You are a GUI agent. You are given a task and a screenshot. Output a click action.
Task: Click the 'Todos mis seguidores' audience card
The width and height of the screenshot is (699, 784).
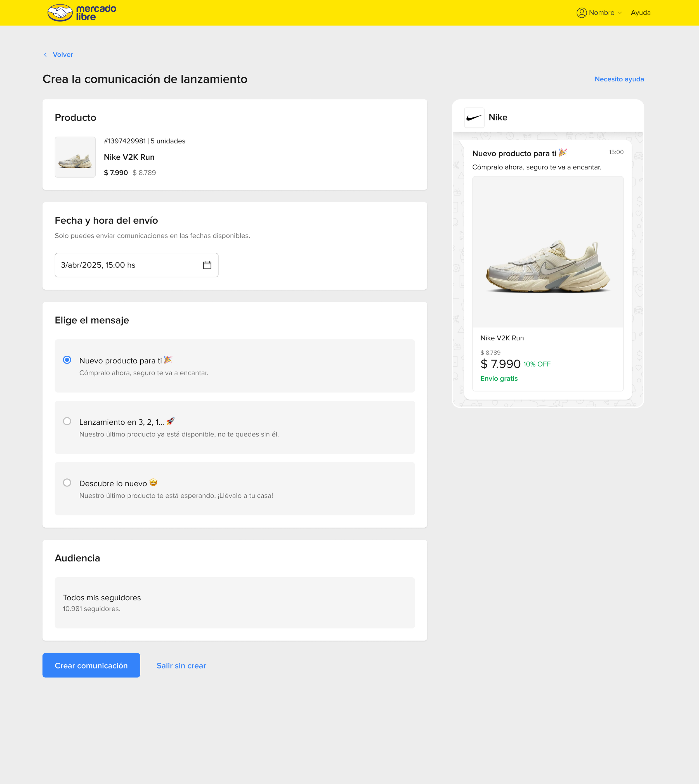tap(235, 603)
